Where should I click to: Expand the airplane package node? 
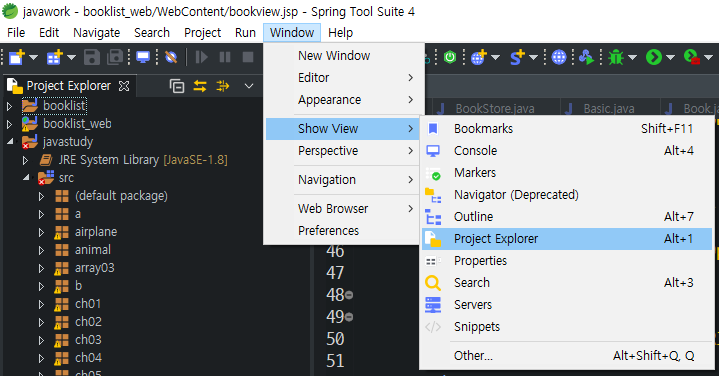pyautogui.click(x=41, y=232)
